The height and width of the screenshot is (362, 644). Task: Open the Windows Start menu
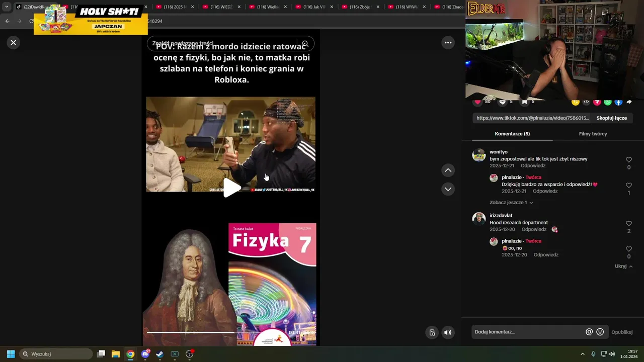[11, 354]
